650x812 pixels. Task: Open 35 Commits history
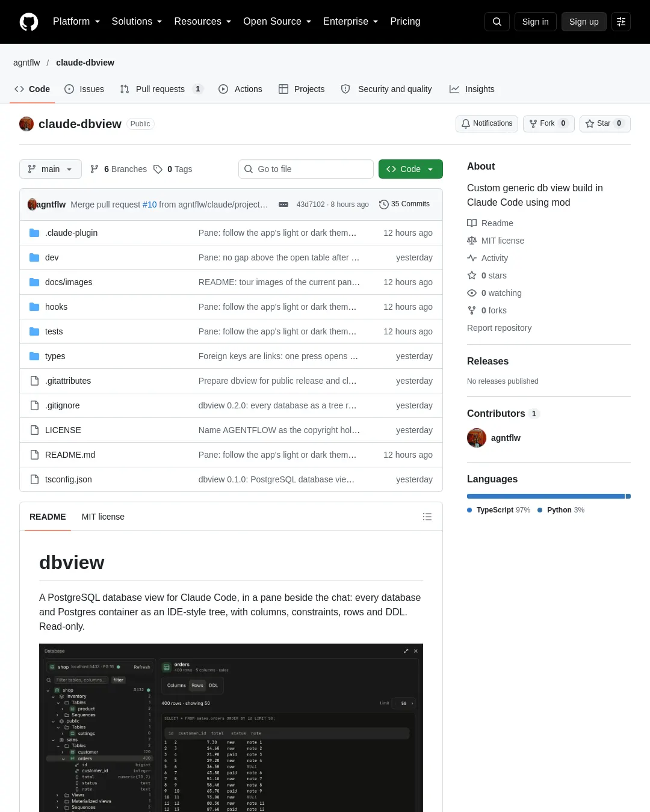(404, 205)
